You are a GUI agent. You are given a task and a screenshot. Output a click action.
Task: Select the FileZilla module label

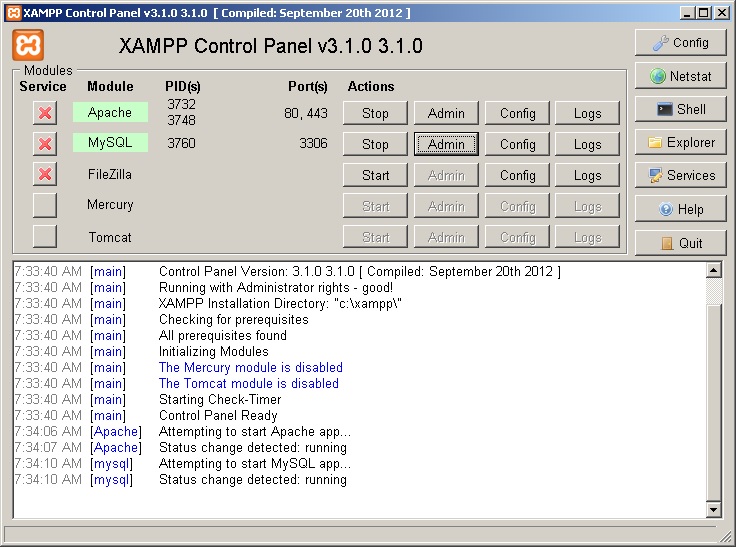tap(110, 174)
